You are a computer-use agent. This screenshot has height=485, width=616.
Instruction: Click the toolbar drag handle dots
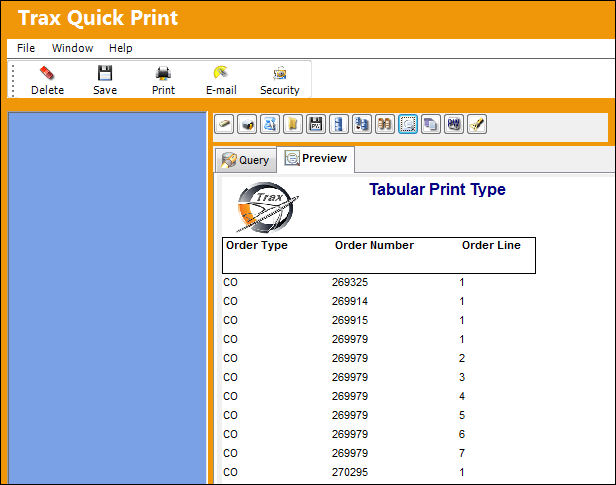[13, 80]
